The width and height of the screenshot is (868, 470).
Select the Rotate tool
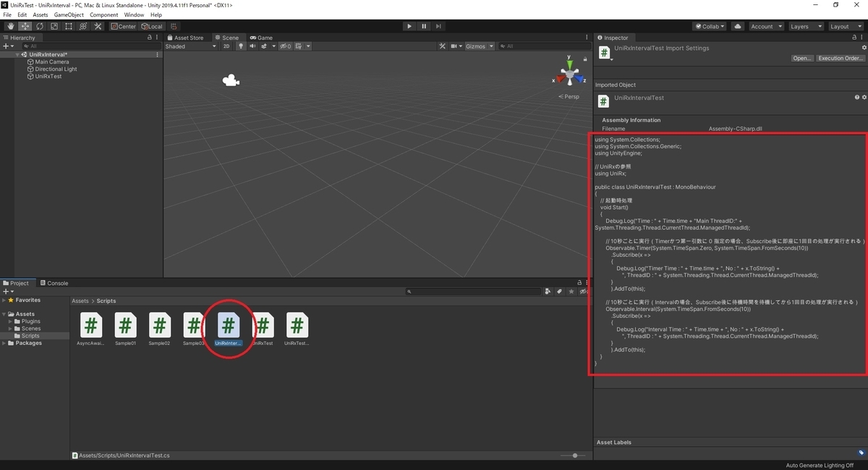(x=40, y=26)
